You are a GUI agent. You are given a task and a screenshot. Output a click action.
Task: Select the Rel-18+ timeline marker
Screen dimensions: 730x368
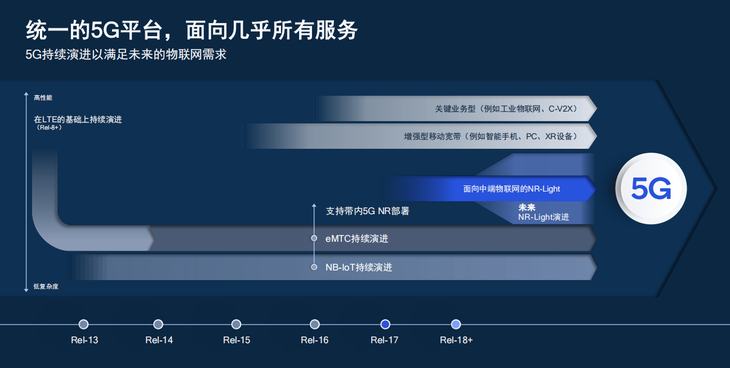456,324
